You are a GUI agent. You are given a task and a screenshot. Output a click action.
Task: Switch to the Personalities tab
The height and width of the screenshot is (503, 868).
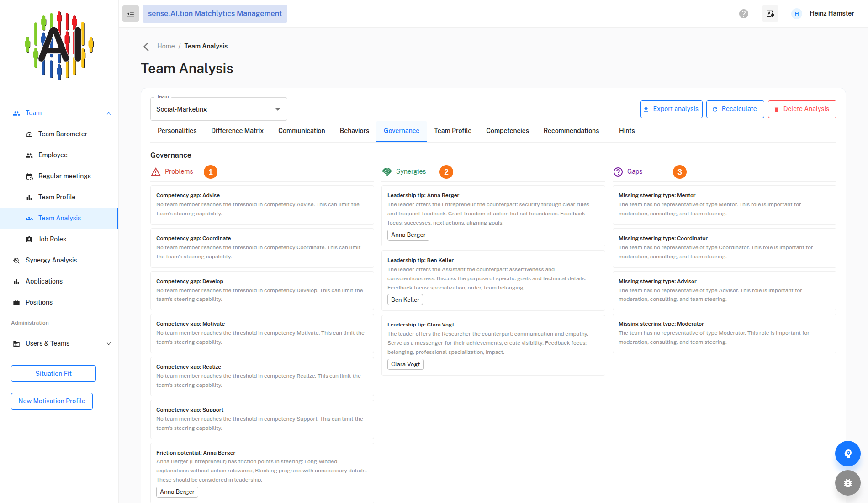177,131
